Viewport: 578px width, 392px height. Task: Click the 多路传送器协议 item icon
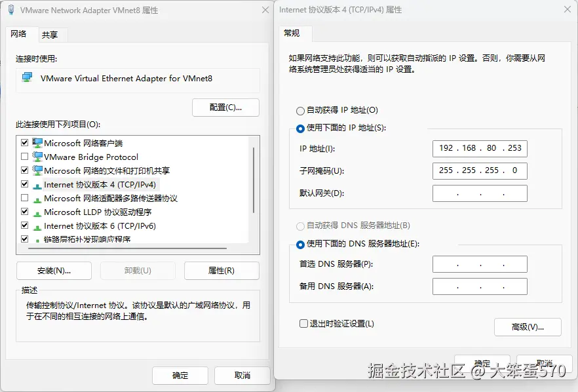37,199
